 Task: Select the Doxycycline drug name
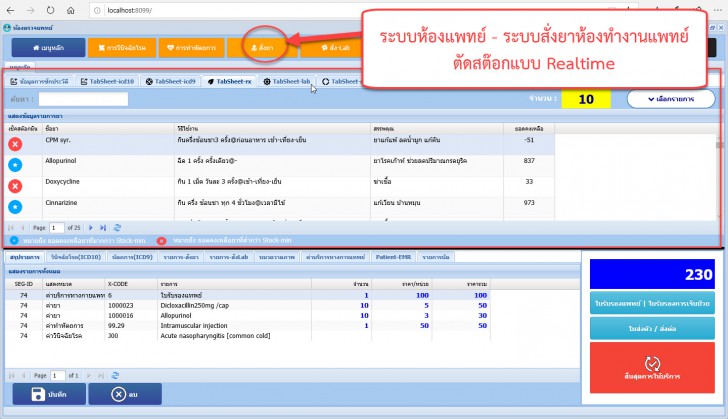pyautogui.click(x=62, y=182)
